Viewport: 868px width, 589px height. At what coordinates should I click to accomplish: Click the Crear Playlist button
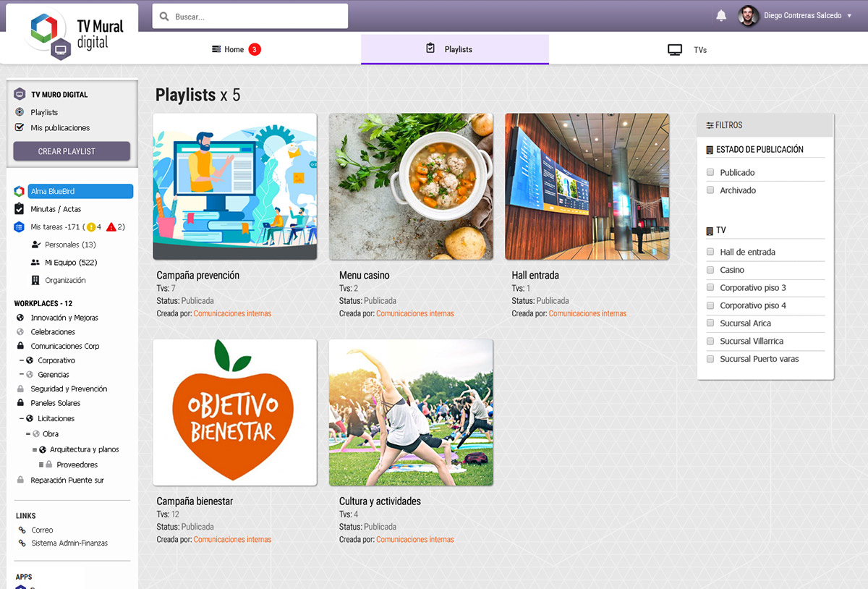(72, 151)
